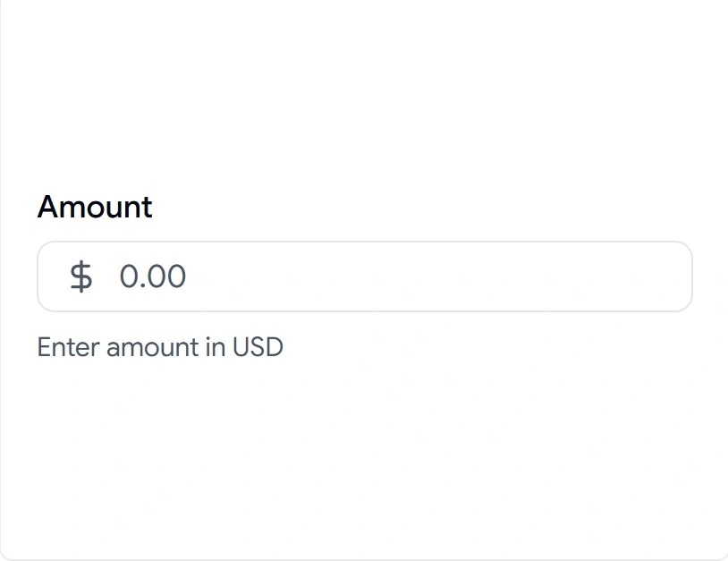Screen dimensions: 728x561
Task: Select the rounded Amount entry box
Action: [365, 276]
